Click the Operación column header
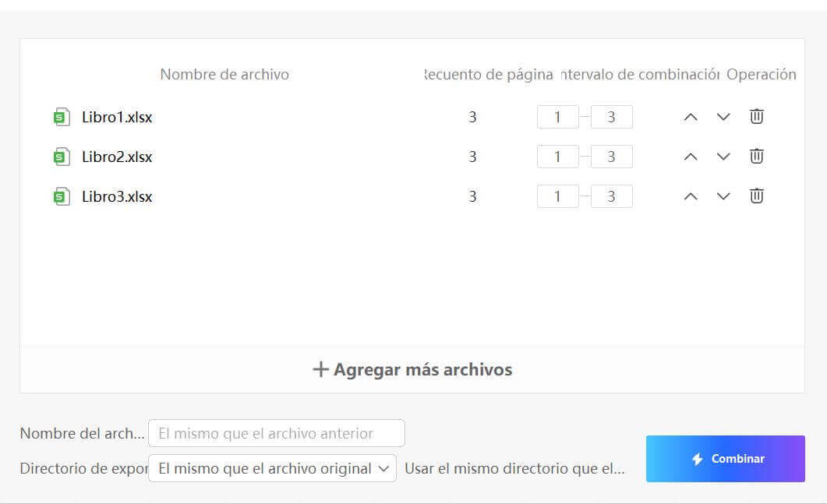Image resolution: width=827 pixels, height=504 pixels. click(x=761, y=74)
